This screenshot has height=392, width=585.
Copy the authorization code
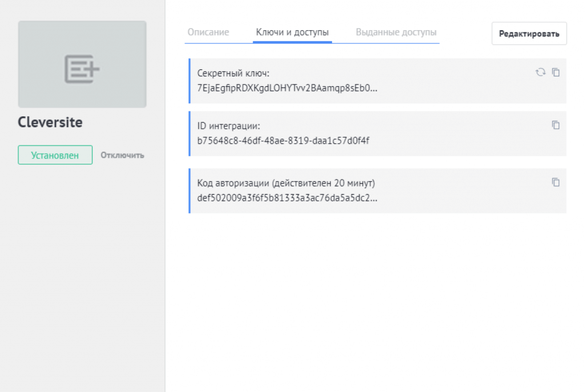coord(556,182)
